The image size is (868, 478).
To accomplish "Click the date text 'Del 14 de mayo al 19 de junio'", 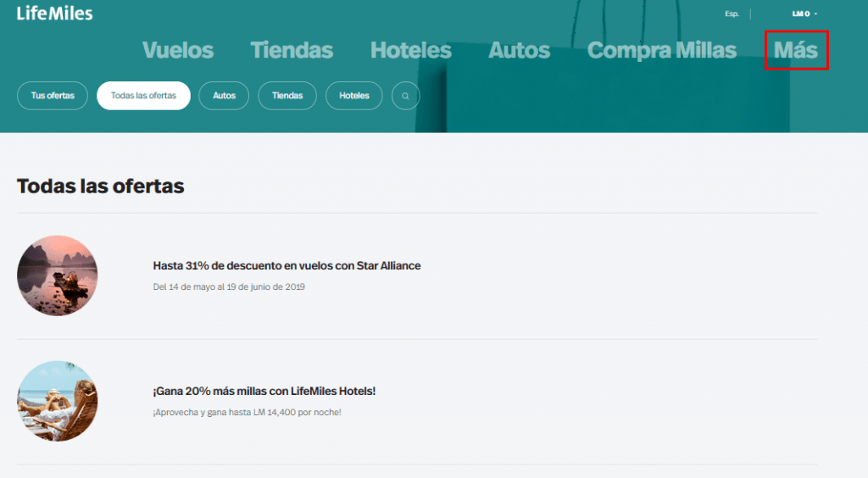I will 218,286.
